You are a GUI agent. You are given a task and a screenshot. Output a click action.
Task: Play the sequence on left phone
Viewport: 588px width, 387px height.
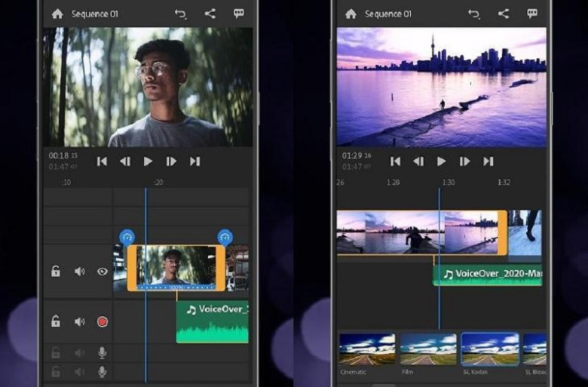(x=148, y=161)
